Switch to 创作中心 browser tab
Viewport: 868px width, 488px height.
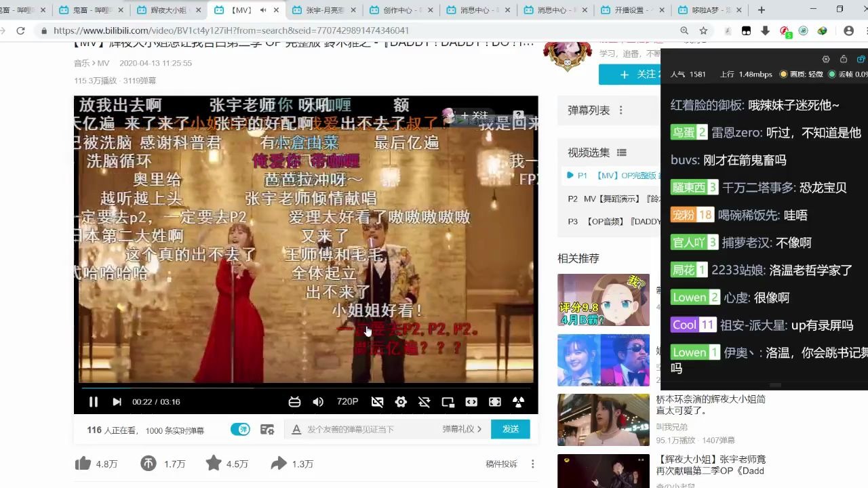coord(402,10)
